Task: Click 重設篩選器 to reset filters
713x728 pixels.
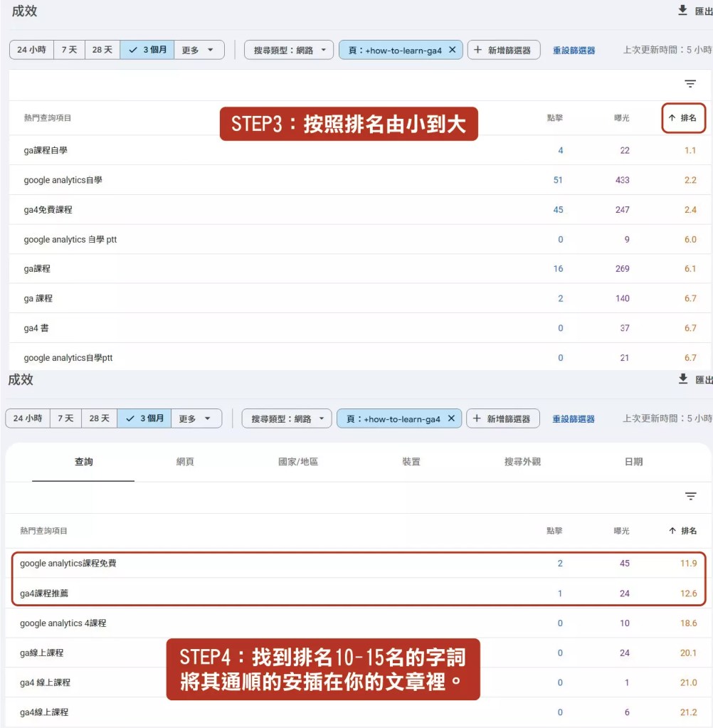Action: [574, 50]
